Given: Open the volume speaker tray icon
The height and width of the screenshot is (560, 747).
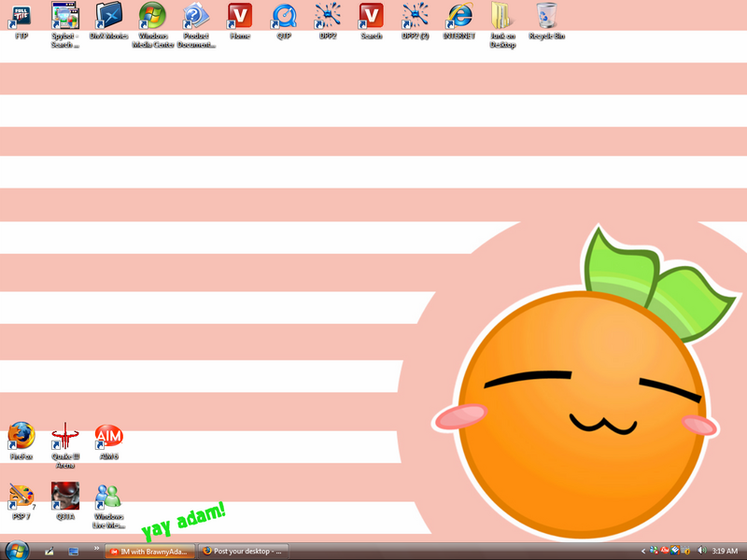Looking at the screenshot, I should coord(701,551).
